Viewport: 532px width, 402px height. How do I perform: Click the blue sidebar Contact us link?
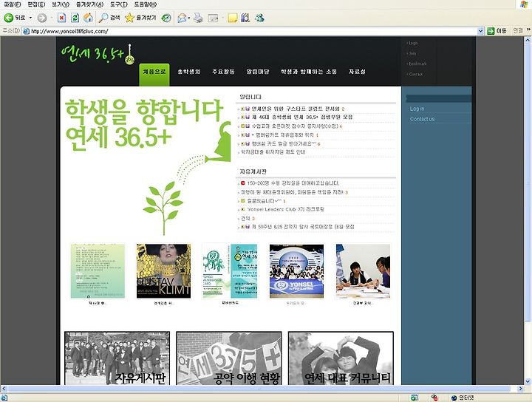tap(422, 119)
